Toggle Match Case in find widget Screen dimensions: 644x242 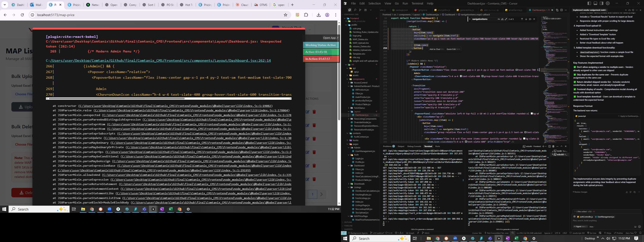tap(499, 19)
